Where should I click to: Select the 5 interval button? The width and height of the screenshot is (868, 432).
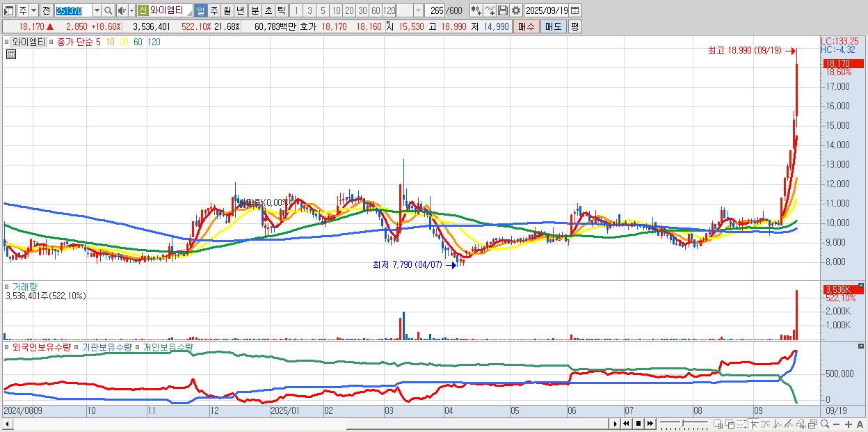pos(323,10)
